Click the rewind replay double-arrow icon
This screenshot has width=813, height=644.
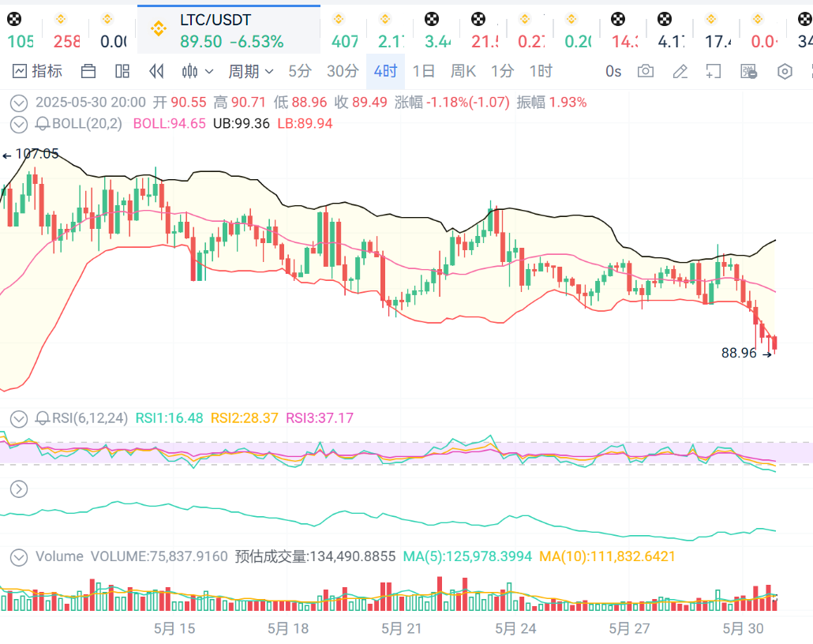click(x=156, y=72)
